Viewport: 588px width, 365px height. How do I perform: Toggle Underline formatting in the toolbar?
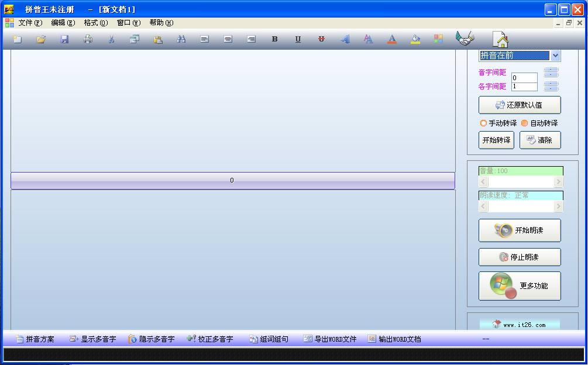[x=298, y=39]
